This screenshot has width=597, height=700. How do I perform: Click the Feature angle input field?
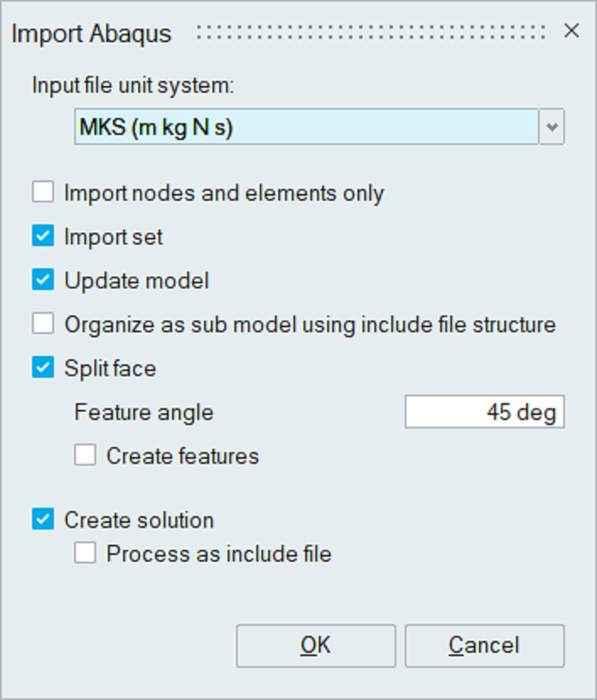pos(484,412)
